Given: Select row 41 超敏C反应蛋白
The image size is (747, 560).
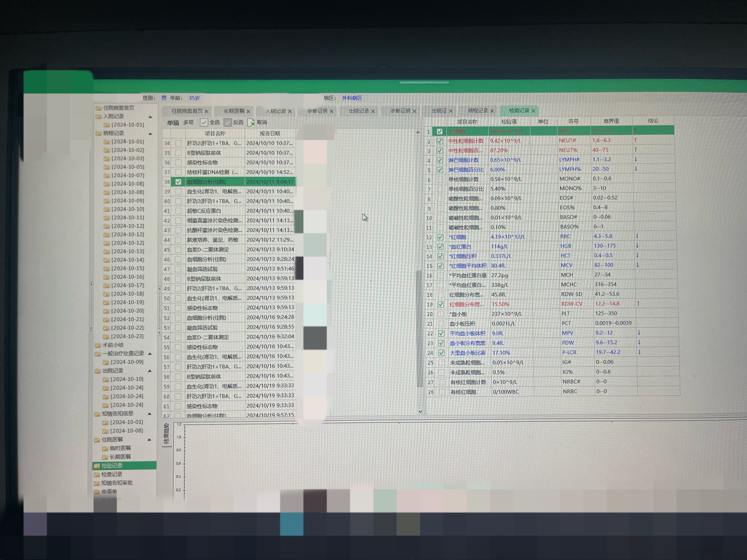Looking at the screenshot, I should point(229,211).
